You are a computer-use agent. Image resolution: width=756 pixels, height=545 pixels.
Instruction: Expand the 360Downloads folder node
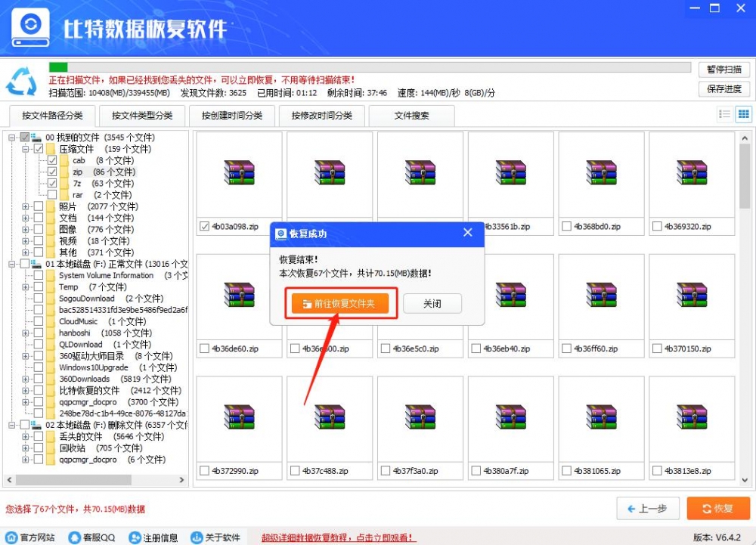[25, 379]
